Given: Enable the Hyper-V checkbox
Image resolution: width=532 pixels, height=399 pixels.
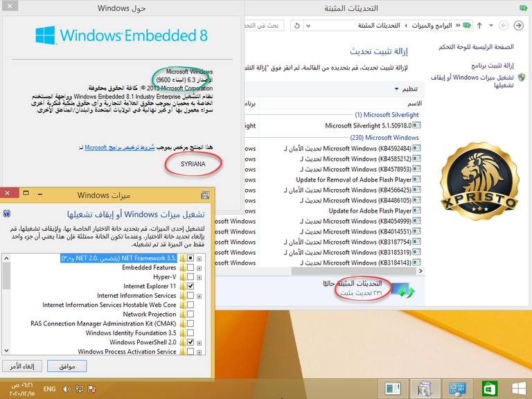Looking at the screenshot, I should click(190, 277).
